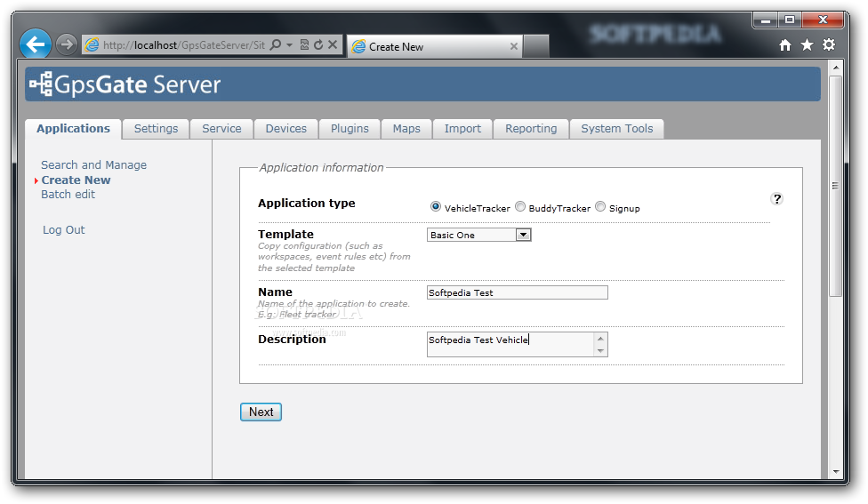Open the Template dropdown showing Basic One
Viewport: 868px width, 504px height.
click(478, 236)
